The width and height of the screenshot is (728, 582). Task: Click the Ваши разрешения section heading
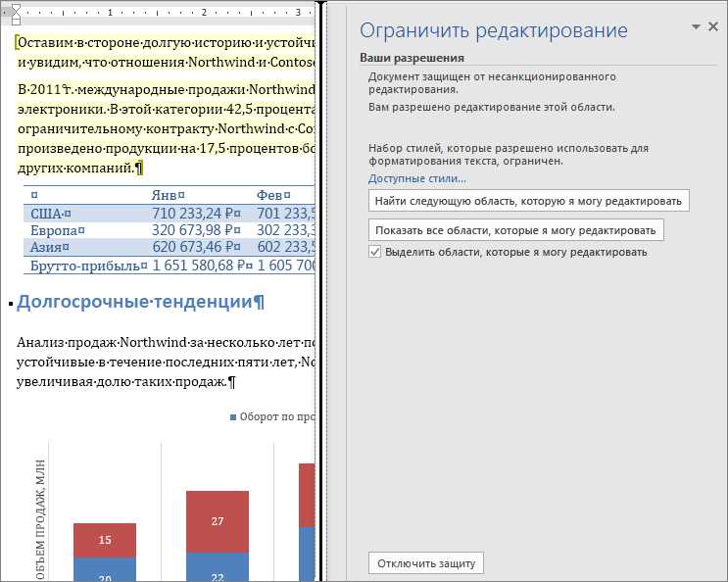coord(412,58)
